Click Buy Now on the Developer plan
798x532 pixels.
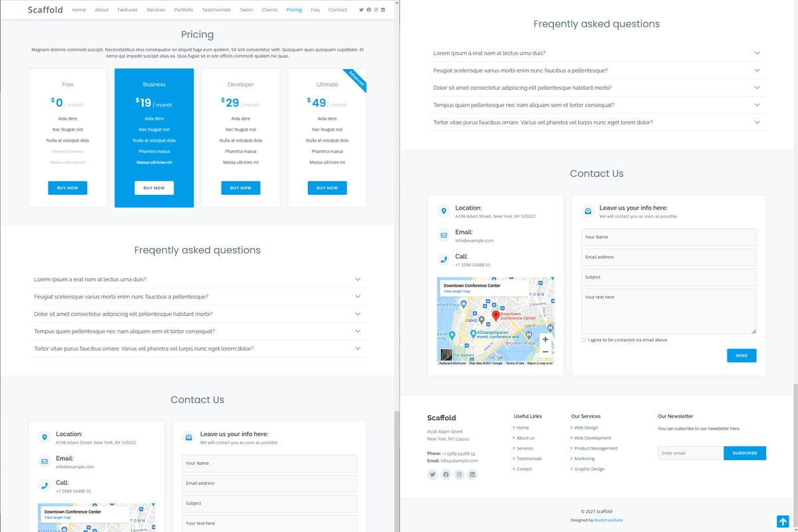pyautogui.click(x=241, y=188)
